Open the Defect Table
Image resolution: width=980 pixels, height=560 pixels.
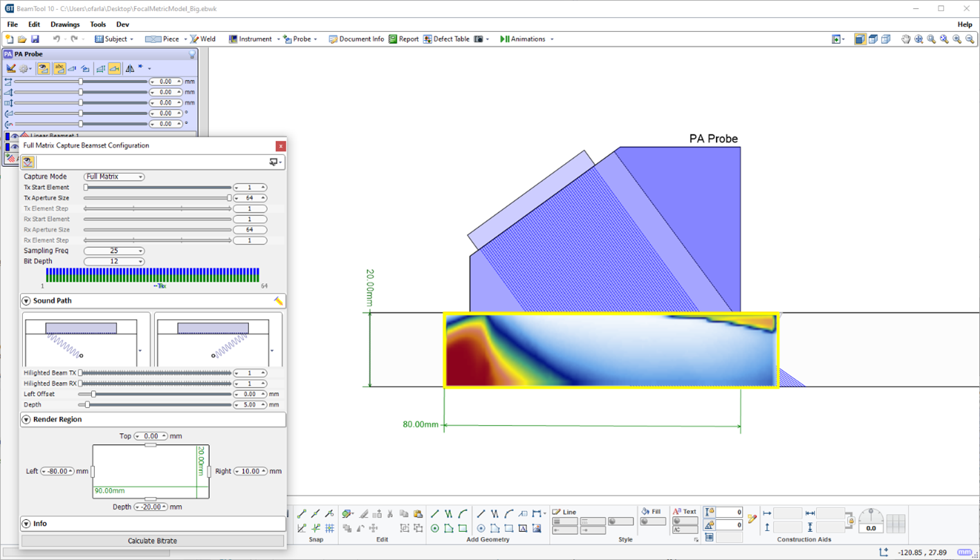446,39
